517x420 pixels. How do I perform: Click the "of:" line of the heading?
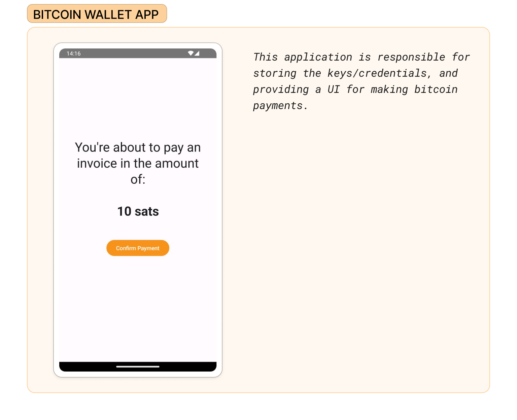138,179
